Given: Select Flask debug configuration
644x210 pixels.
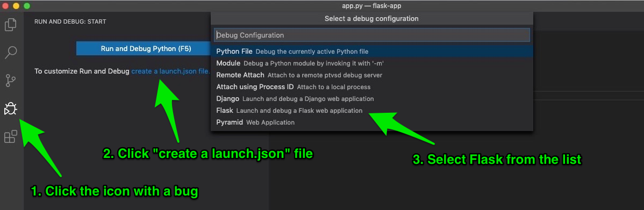Looking at the screenshot, I should pos(371,111).
